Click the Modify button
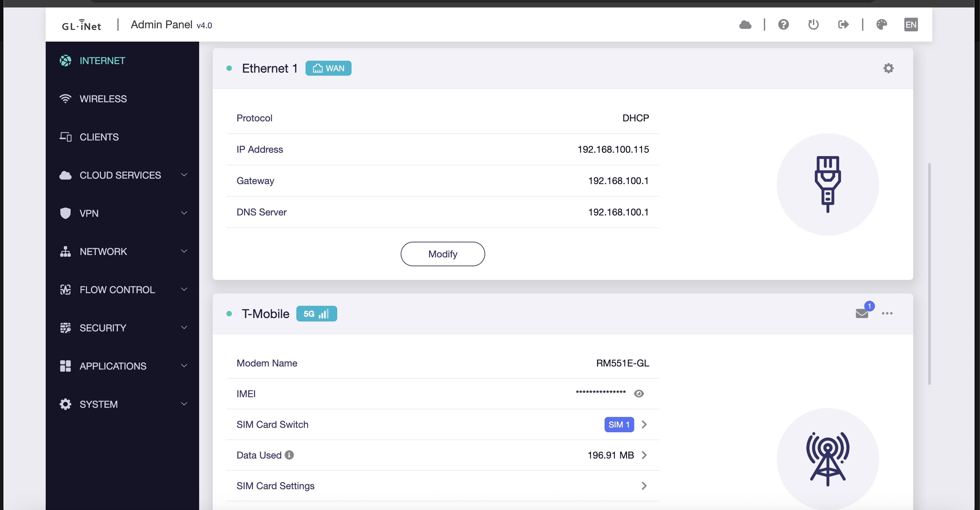This screenshot has width=980, height=510. pos(443,254)
